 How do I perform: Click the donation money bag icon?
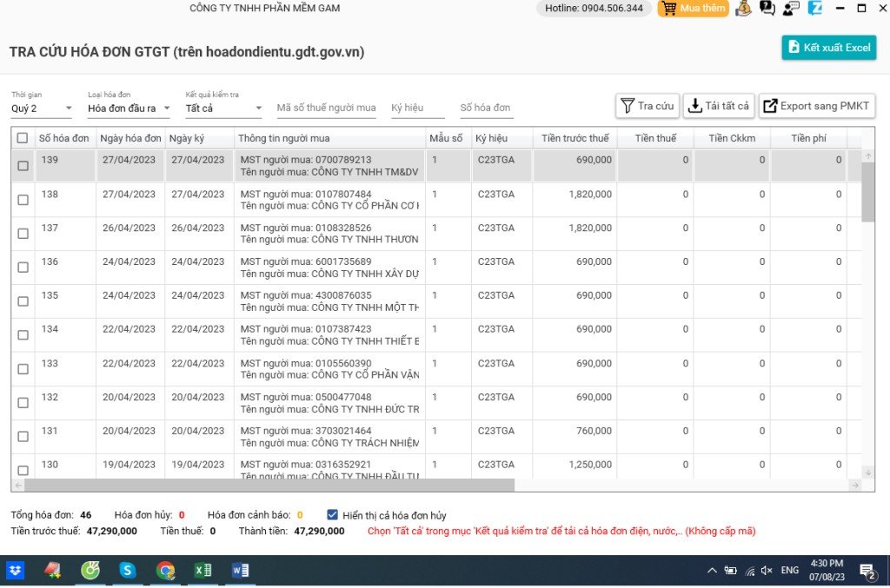(x=741, y=9)
